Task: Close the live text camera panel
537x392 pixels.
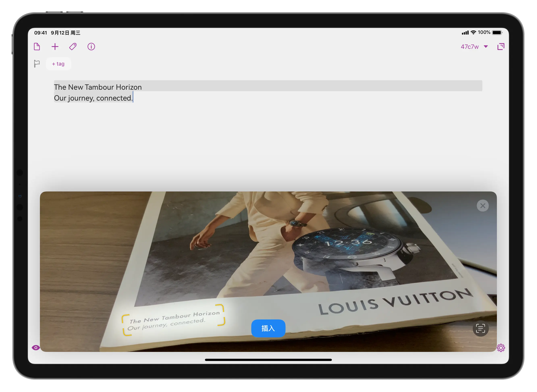Action: 482,206
